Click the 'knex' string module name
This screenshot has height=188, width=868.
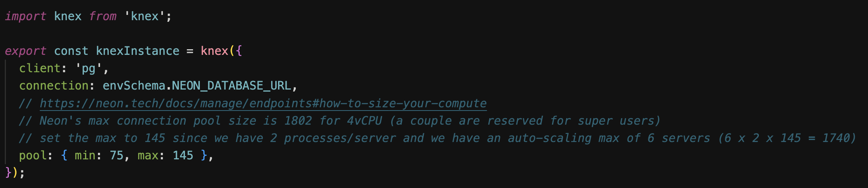point(145,16)
